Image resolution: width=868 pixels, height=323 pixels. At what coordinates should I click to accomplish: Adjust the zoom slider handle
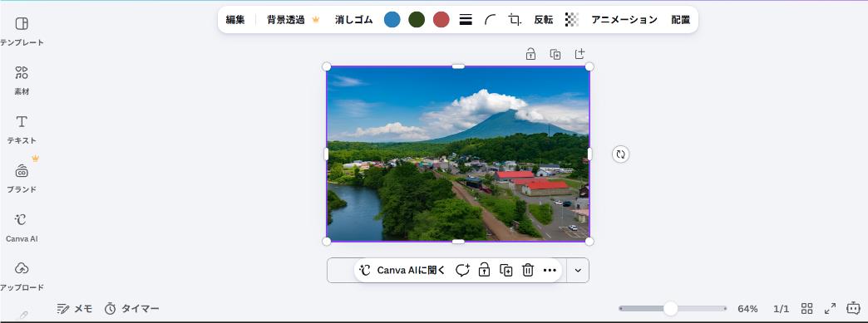coord(670,309)
